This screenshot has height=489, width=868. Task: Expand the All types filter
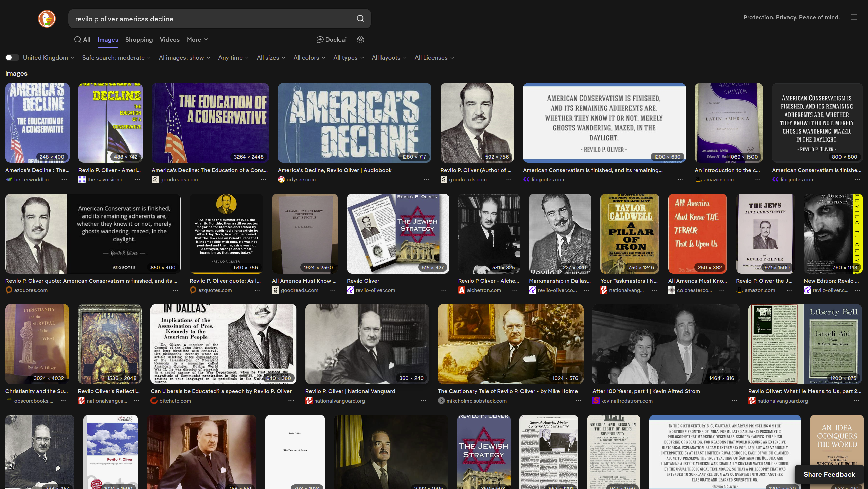pos(349,58)
